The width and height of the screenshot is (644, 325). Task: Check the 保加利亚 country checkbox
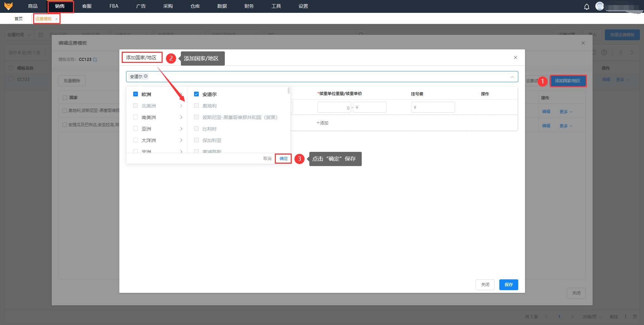[x=196, y=140]
